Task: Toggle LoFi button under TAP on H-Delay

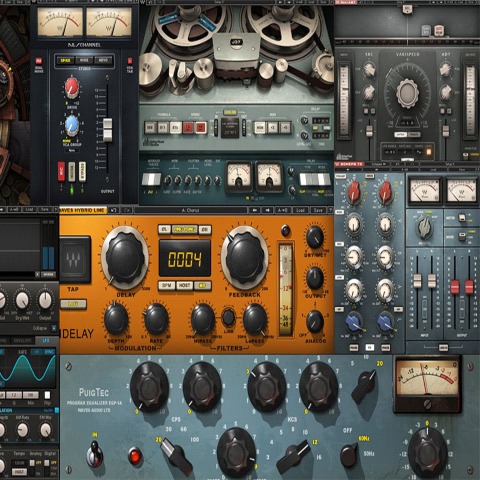Action: click(73, 304)
